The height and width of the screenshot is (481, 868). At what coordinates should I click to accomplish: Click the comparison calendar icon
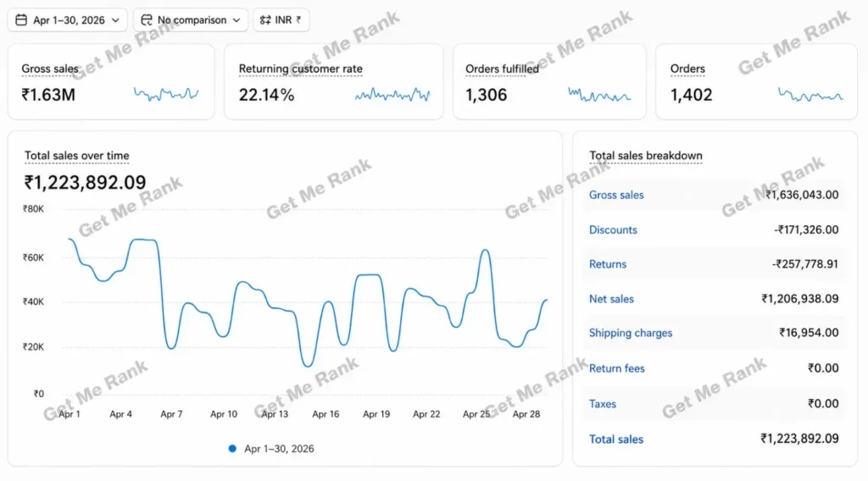coord(146,20)
